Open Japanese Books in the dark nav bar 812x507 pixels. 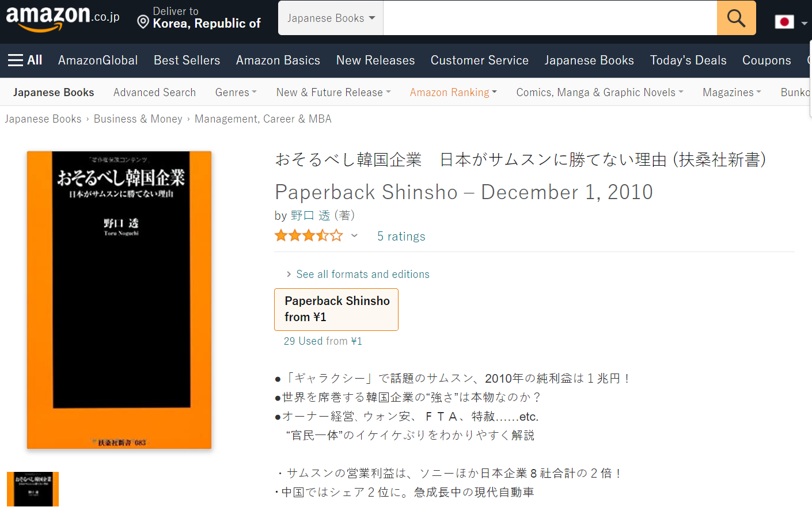[x=589, y=60]
